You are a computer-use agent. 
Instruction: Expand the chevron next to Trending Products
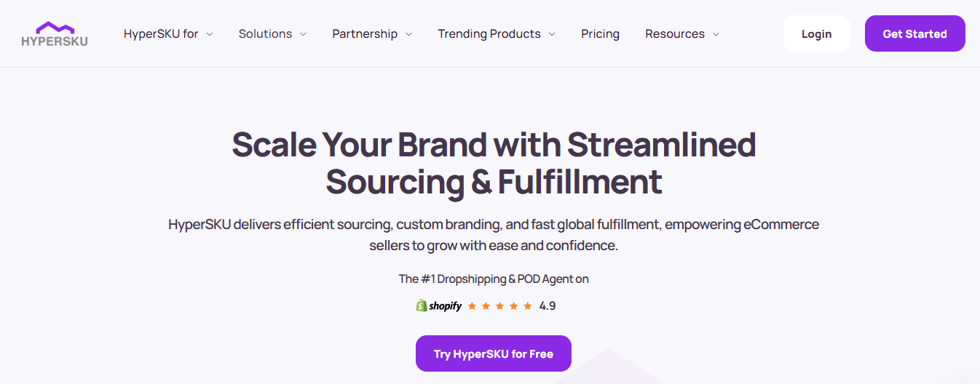[x=552, y=34]
